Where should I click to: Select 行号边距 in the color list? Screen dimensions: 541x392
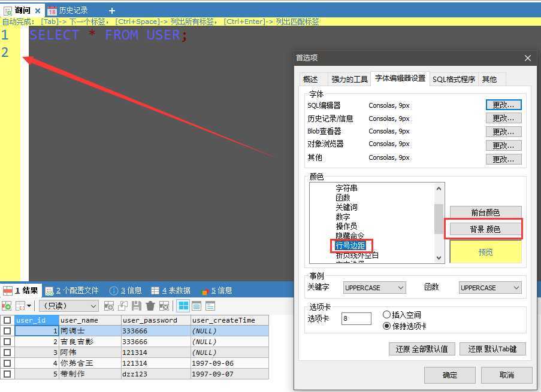pyautogui.click(x=350, y=245)
